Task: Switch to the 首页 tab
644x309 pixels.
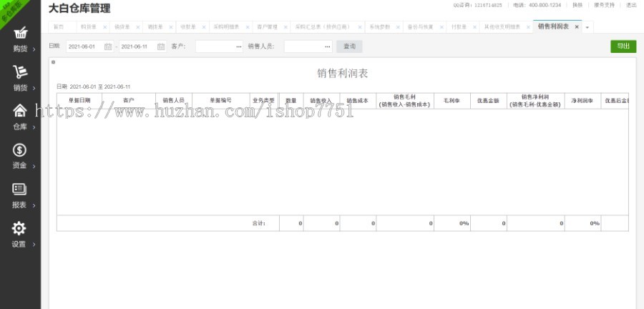Action: [59, 27]
